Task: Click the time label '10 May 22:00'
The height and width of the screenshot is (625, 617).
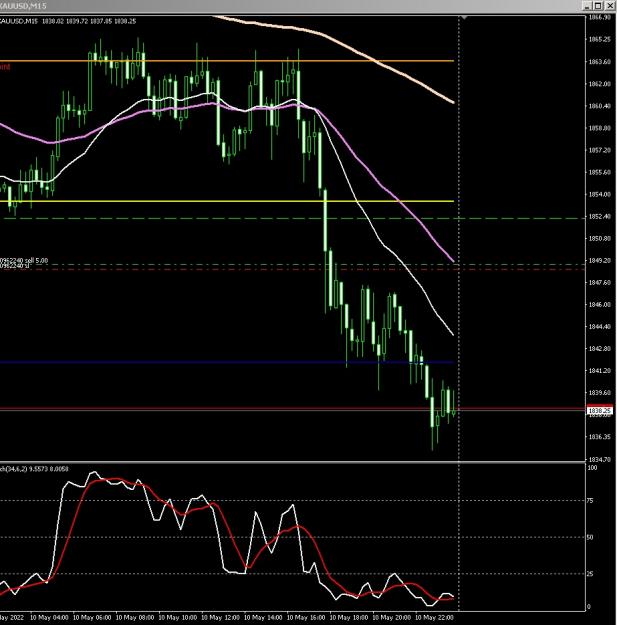Action: click(434, 617)
